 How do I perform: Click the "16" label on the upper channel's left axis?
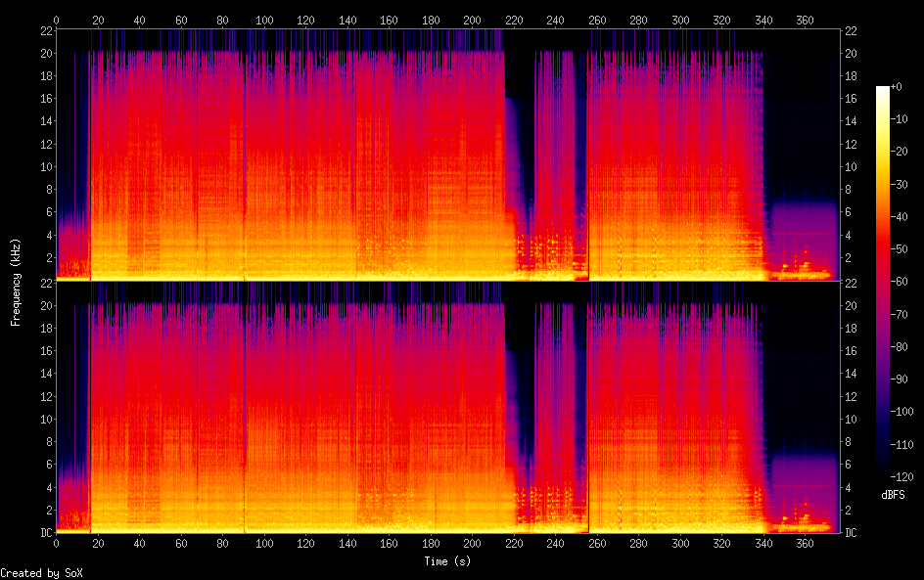coord(46,99)
